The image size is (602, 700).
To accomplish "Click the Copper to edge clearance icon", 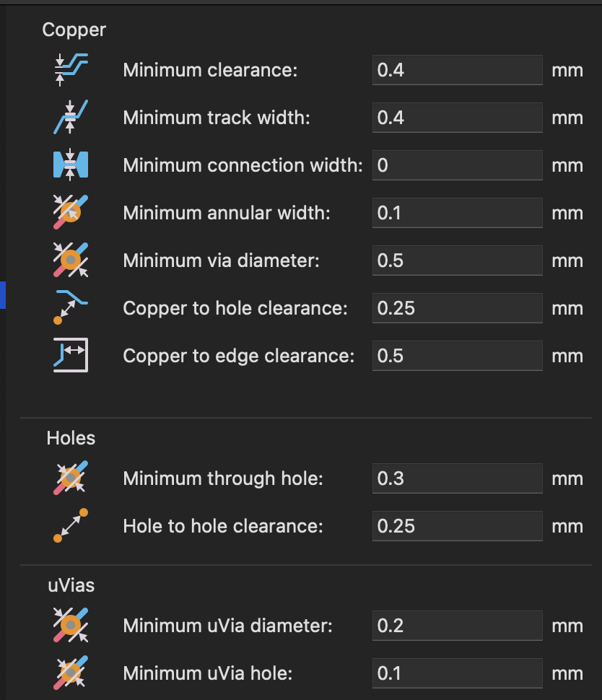I will tap(71, 356).
